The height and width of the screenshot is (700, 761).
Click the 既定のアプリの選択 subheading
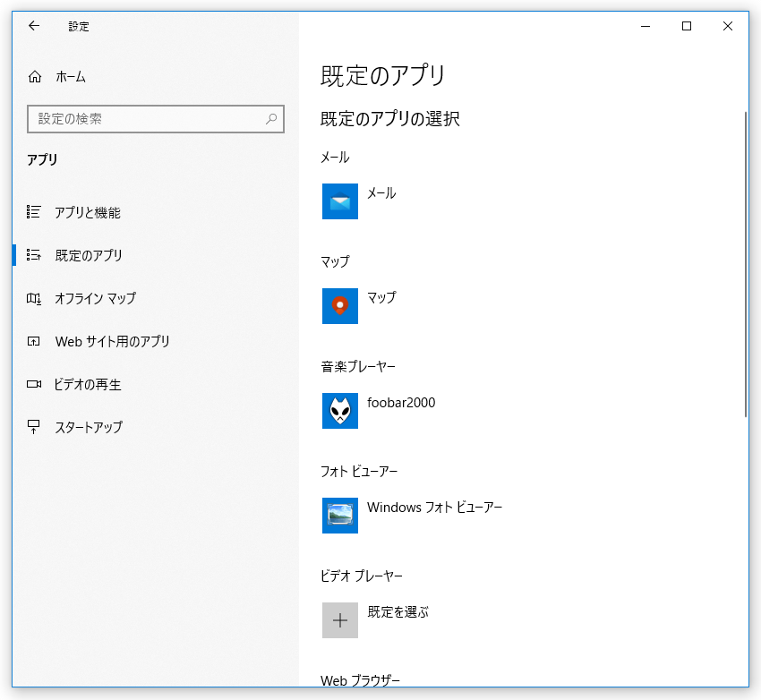point(389,119)
